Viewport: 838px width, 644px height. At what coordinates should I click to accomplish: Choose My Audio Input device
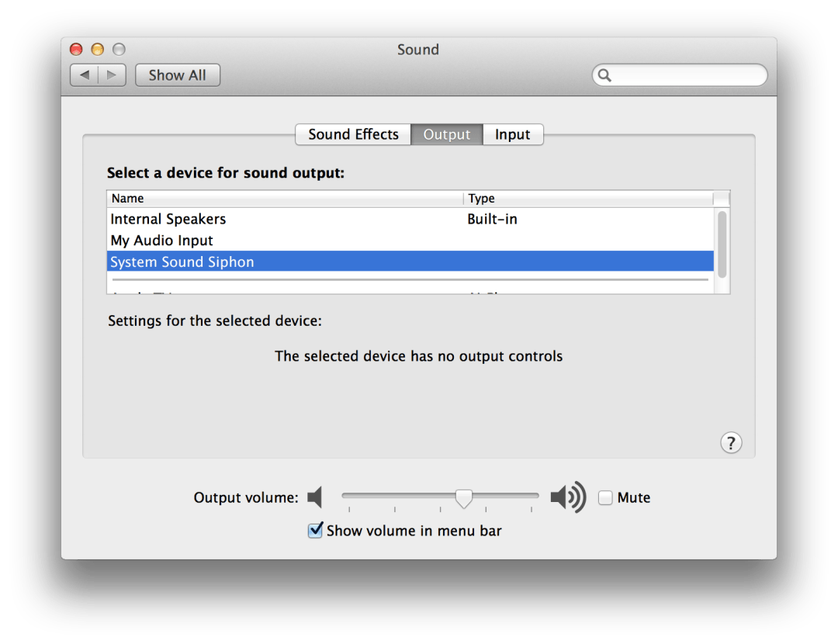410,241
